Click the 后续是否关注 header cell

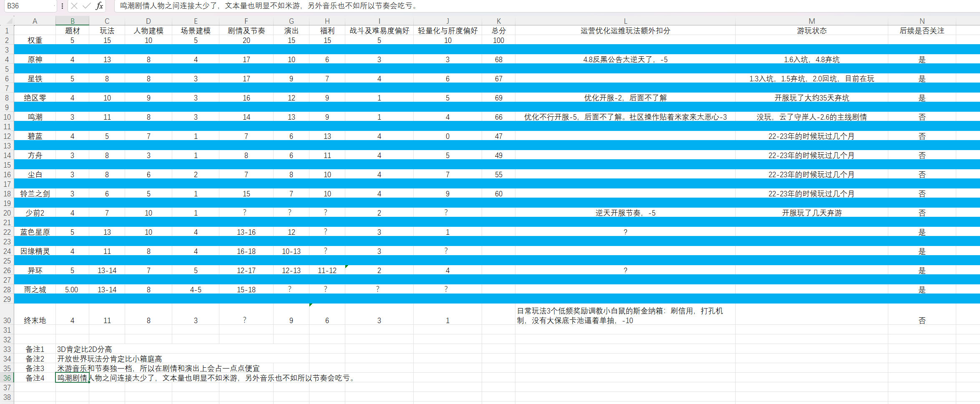tap(922, 31)
